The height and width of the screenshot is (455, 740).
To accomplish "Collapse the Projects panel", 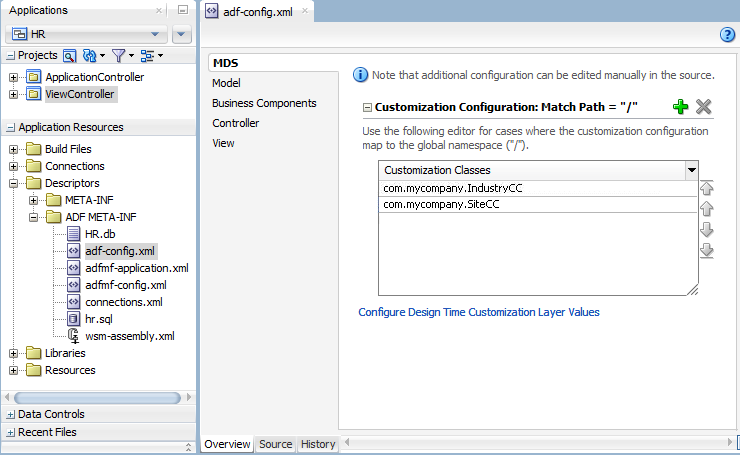I will click(x=10, y=56).
